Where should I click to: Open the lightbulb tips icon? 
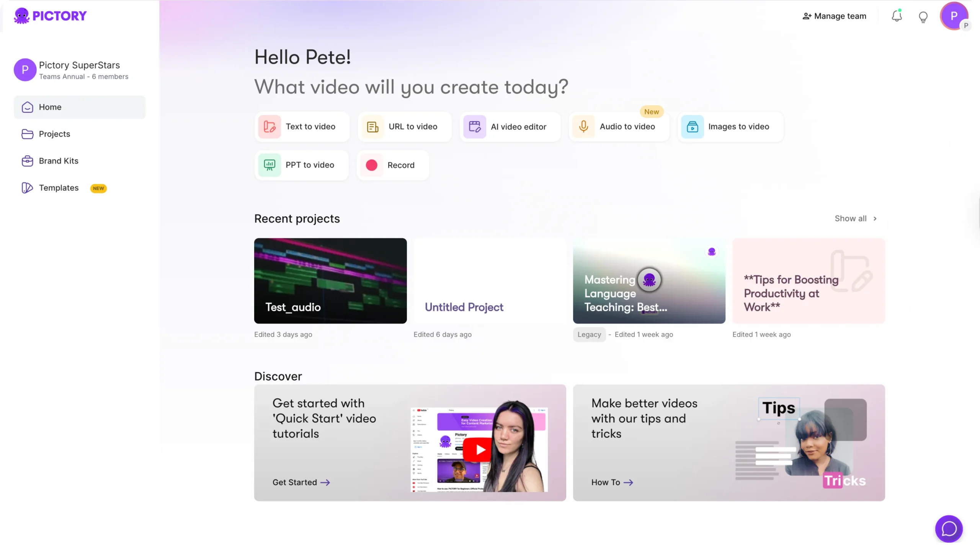point(923,17)
